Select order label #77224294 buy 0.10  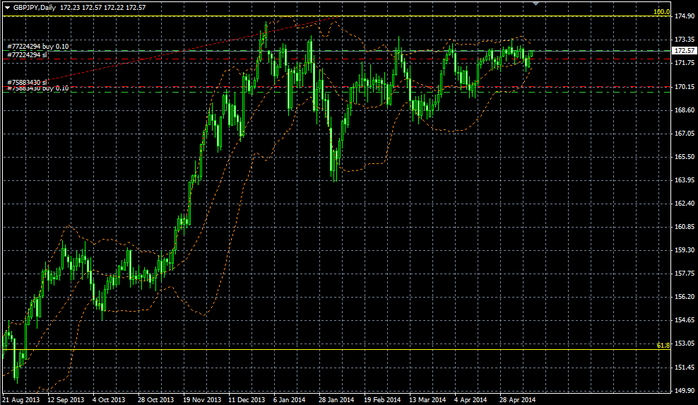point(38,46)
